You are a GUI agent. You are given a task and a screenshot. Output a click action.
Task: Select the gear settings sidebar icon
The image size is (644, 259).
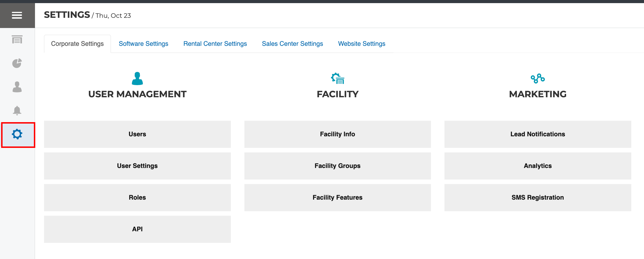click(x=17, y=134)
